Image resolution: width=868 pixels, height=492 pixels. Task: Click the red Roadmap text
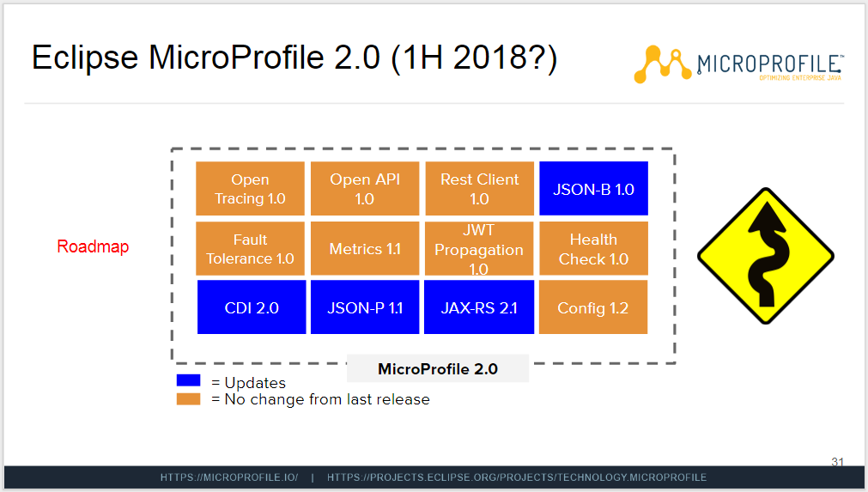[x=93, y=246]
